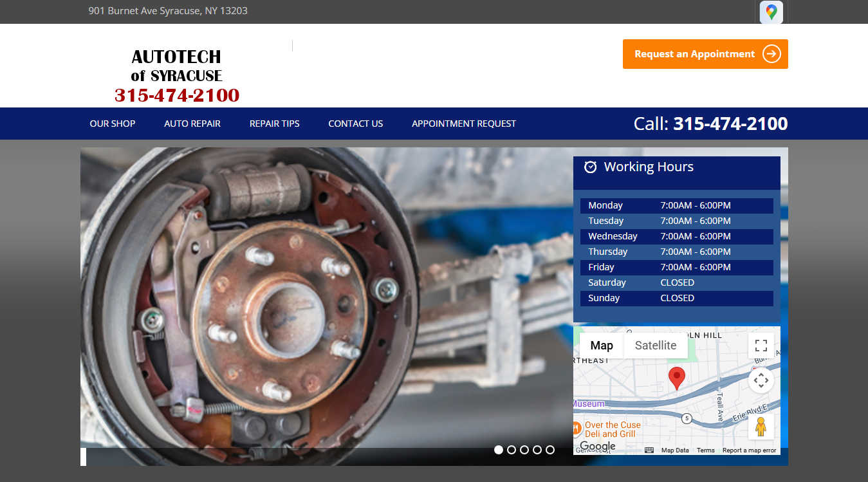Open the Map Data link

675,450
